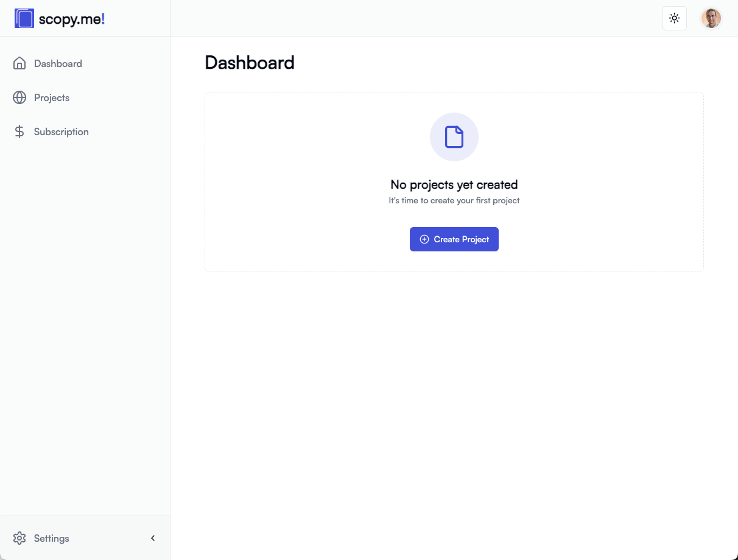
Task: Click the plus circle icon in Create Project
Action: click(x=424, y=239)
